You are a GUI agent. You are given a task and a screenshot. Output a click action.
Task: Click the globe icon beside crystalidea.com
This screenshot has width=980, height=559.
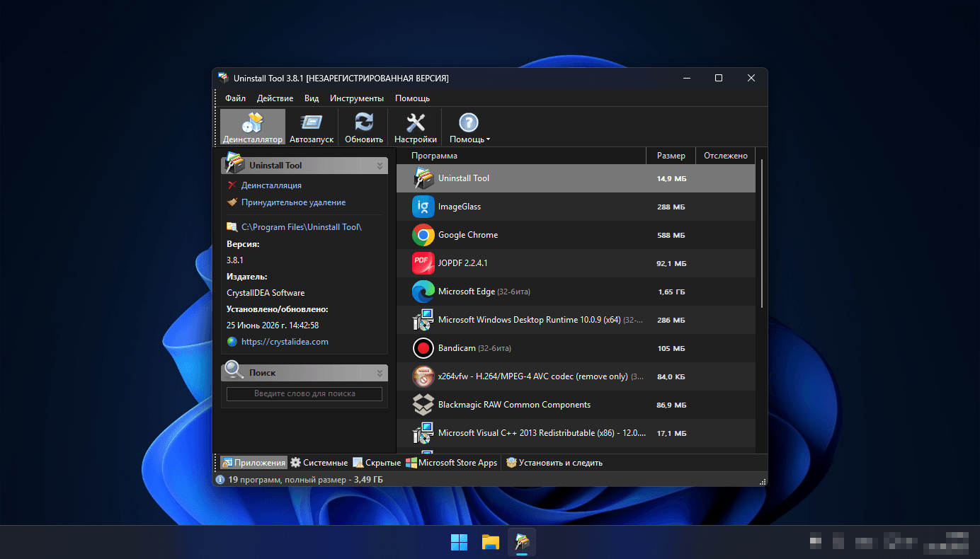coord(232,342)
